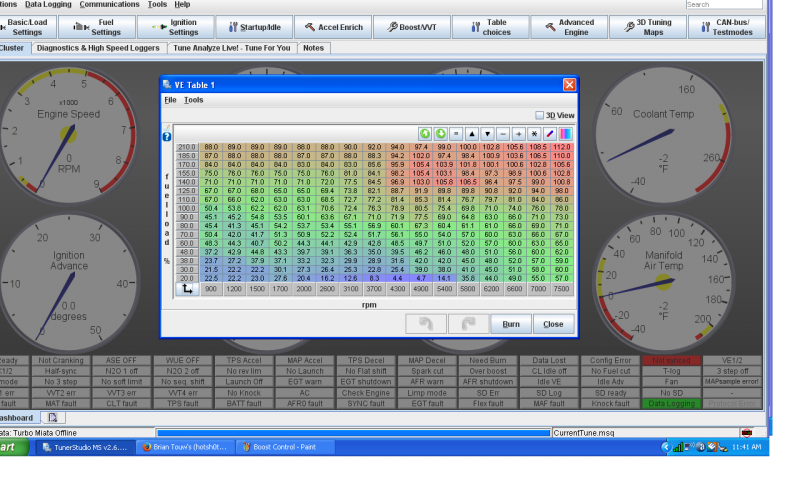Open the Table choices dropdown
800x480 pixels.
490,27
